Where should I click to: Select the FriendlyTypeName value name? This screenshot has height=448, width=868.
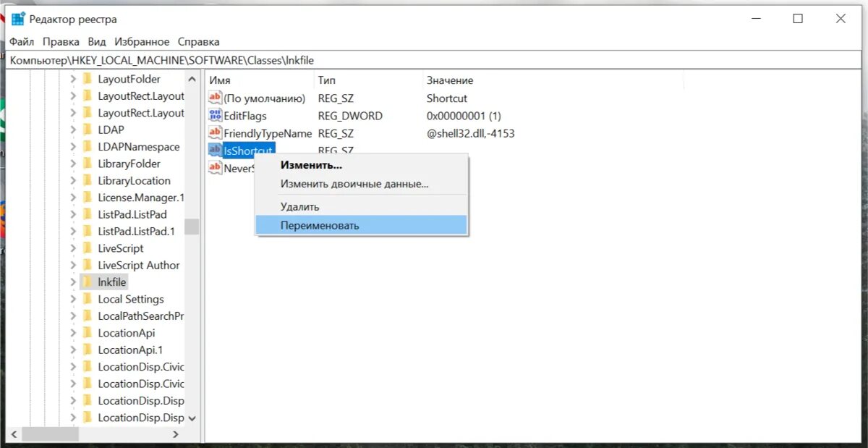(x=268, y=133)
